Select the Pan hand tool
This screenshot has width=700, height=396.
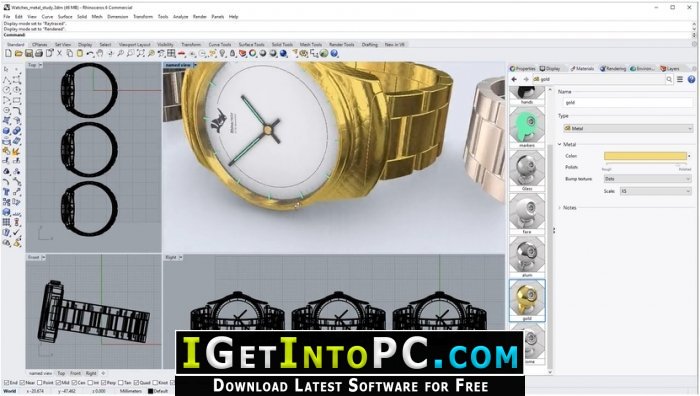(x=100, y=54)
